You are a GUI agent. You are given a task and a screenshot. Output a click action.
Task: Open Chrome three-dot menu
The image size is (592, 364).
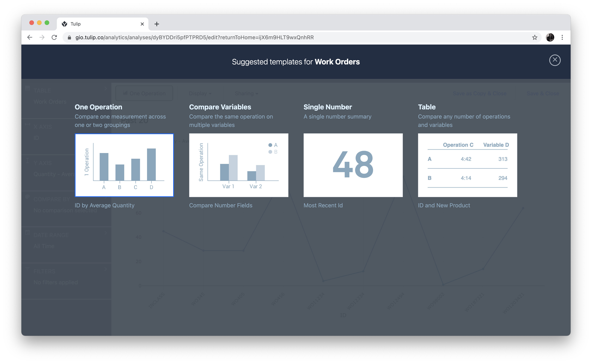click(562, 37)
